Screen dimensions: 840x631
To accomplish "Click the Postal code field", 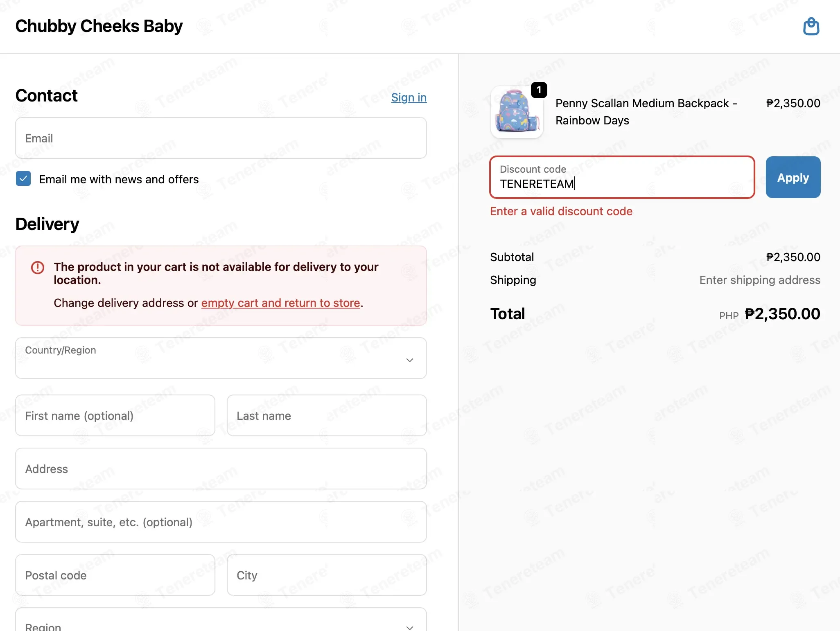I will (x=115, y=575).
